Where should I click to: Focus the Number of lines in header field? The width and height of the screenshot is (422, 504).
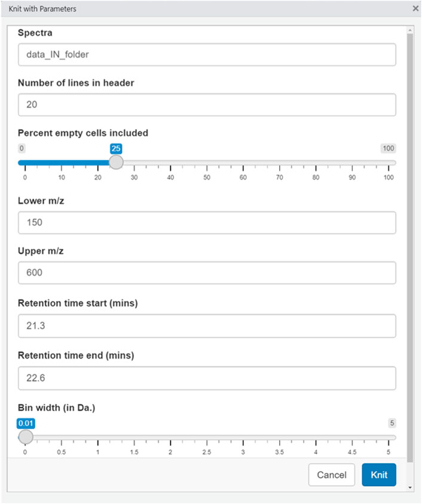207,105
